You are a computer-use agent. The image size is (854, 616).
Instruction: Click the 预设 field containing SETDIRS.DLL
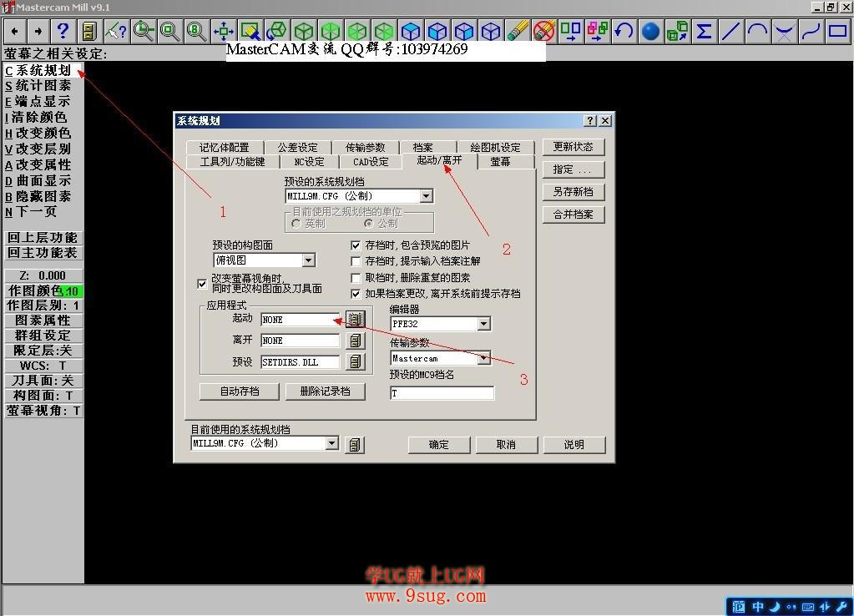[300, 362]
